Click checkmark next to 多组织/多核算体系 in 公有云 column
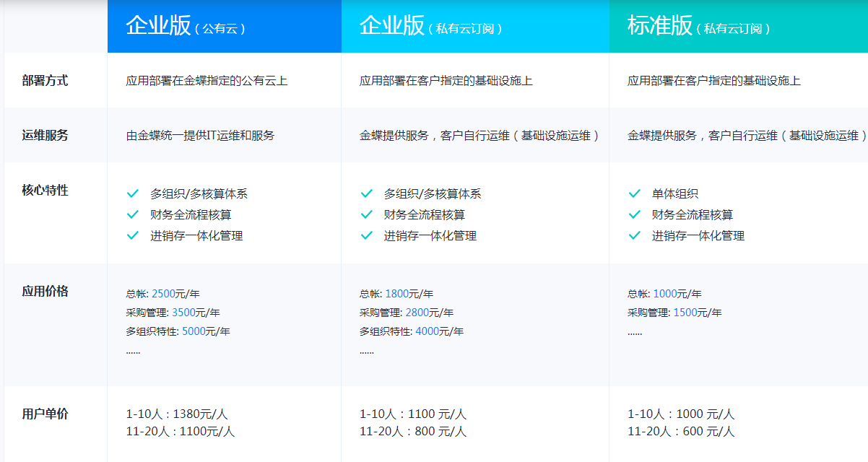 click(133, 193)
